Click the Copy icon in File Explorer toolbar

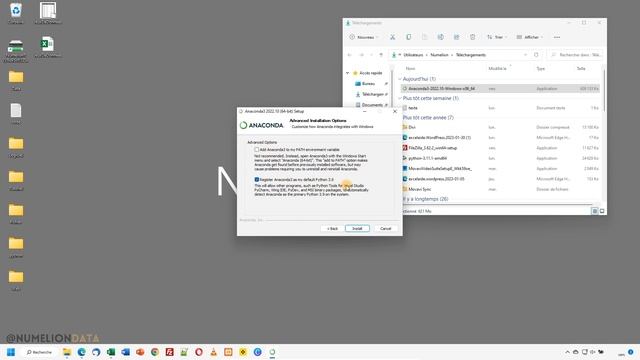tap(408, 37)
